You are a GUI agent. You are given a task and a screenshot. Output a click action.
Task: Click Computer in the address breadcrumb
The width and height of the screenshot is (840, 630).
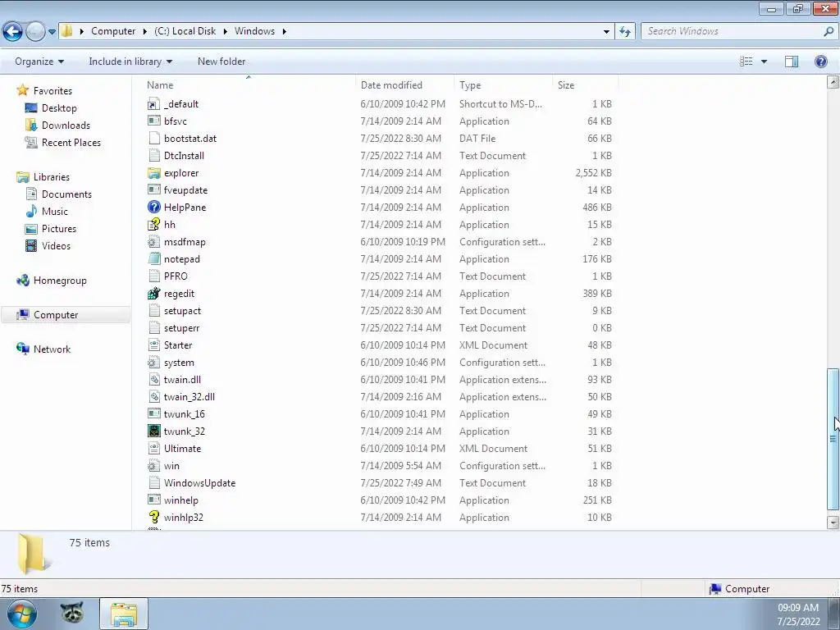tap(113, 31)
